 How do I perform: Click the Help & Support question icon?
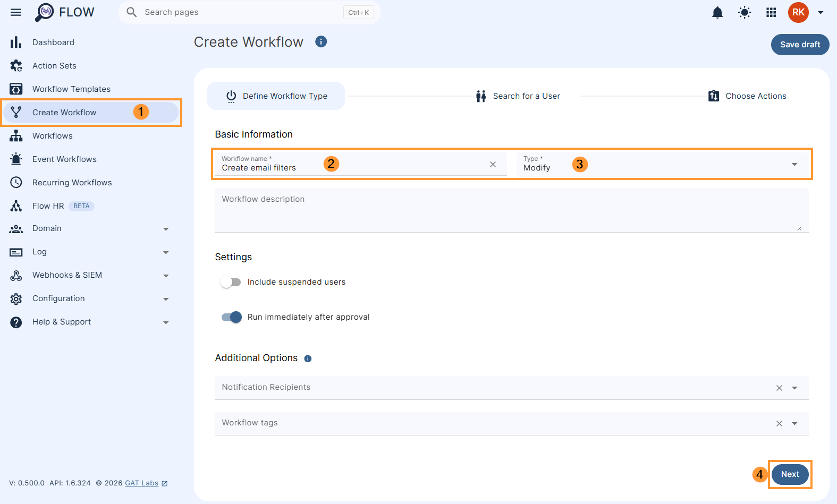pos(16,322)
